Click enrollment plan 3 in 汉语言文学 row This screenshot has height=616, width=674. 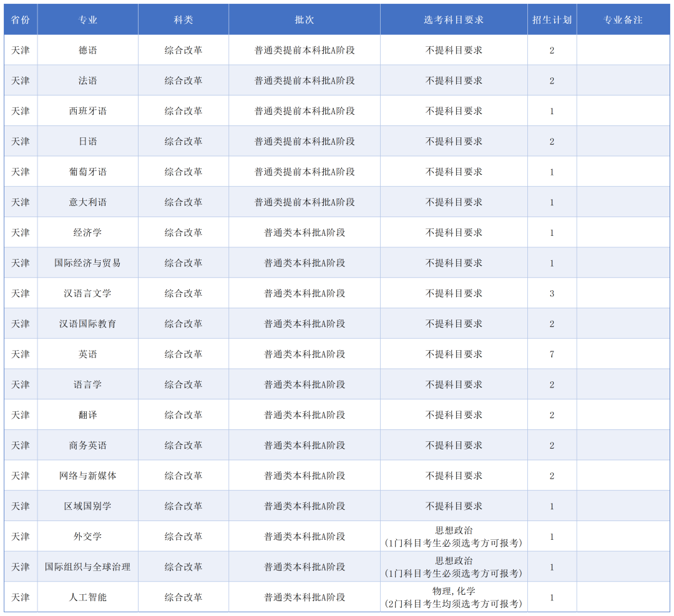(x=552, y=293)
